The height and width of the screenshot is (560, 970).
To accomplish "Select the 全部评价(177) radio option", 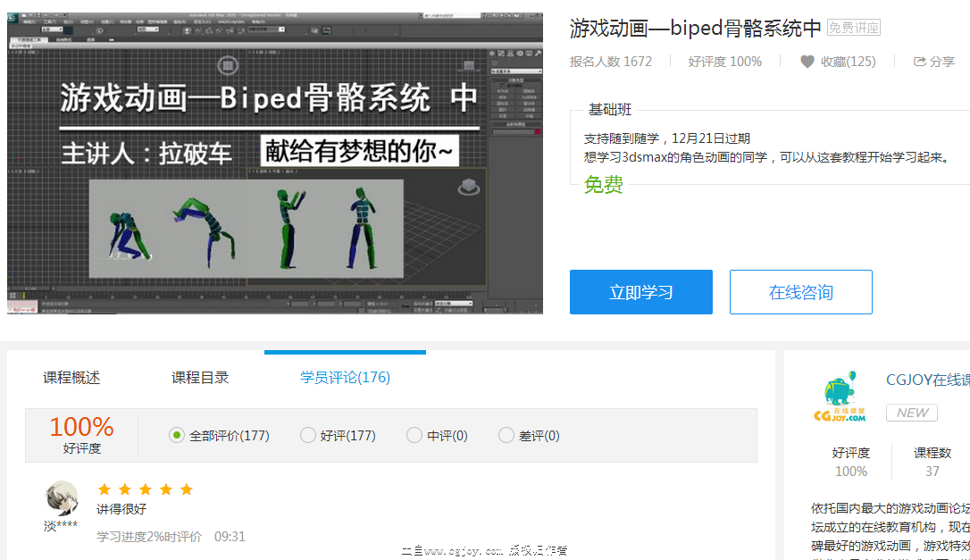I will tap(177, 436).
